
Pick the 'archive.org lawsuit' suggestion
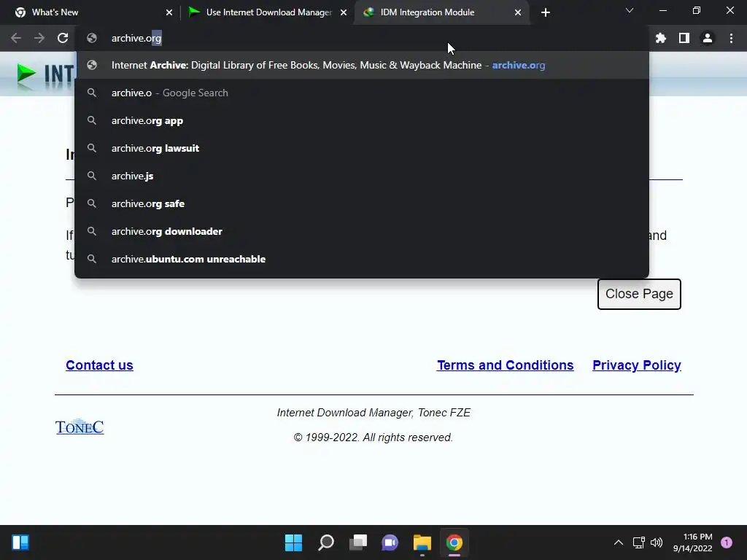point(362,148)
